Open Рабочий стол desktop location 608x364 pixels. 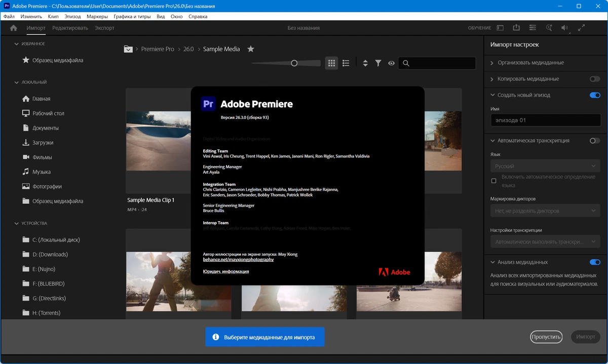click(x=43, y=113)
